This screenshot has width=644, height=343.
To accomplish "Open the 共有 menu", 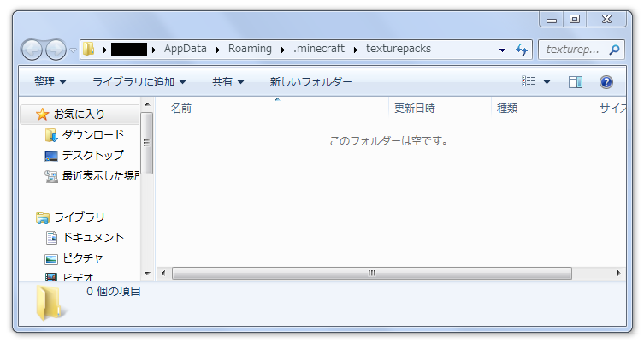I will (228, 82).
